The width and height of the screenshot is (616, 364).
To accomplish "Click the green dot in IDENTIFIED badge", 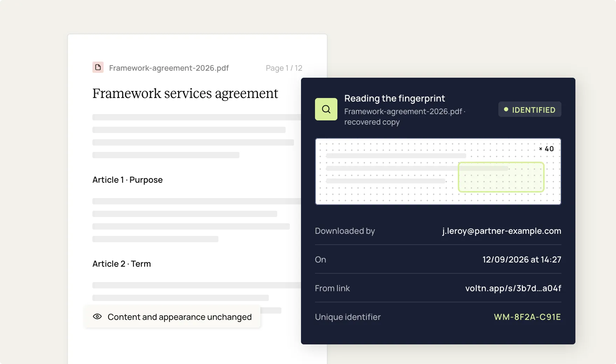I will (x=506, y=110).
